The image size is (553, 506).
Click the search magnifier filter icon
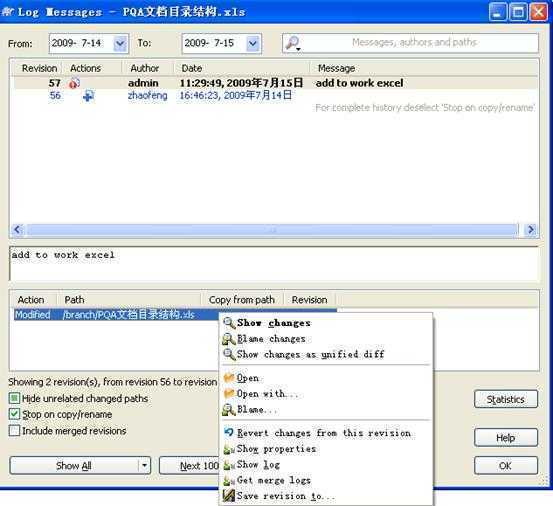pyautogui.click(x=293, y=43)
